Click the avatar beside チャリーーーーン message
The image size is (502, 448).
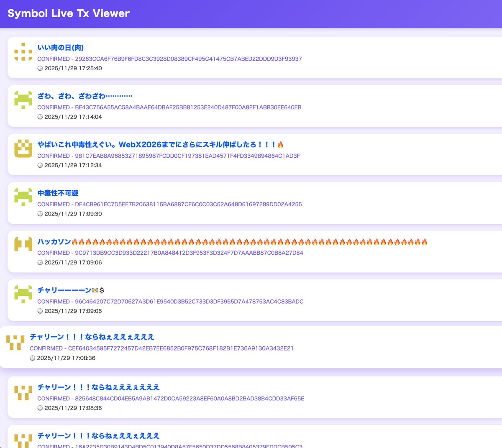pyautogui.click(x=23, y=294)
